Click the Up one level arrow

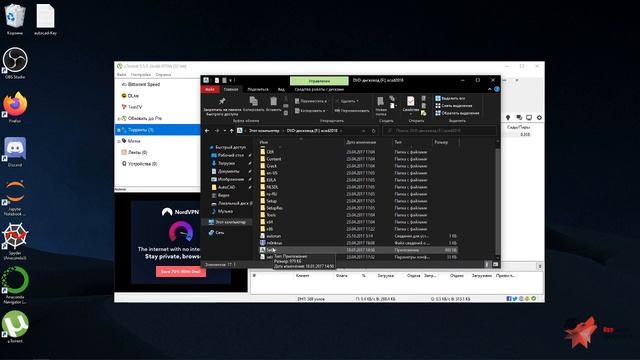click(x=231, y=131)
